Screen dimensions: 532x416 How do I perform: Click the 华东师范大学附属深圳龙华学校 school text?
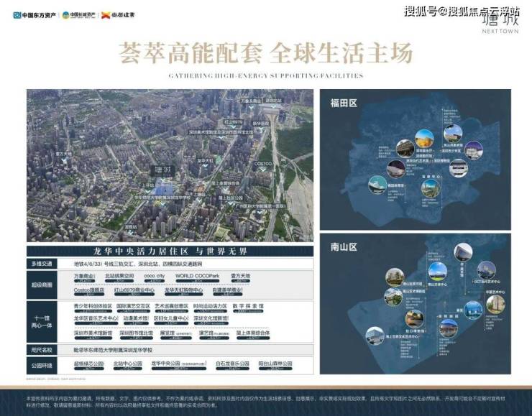[113, 350]
